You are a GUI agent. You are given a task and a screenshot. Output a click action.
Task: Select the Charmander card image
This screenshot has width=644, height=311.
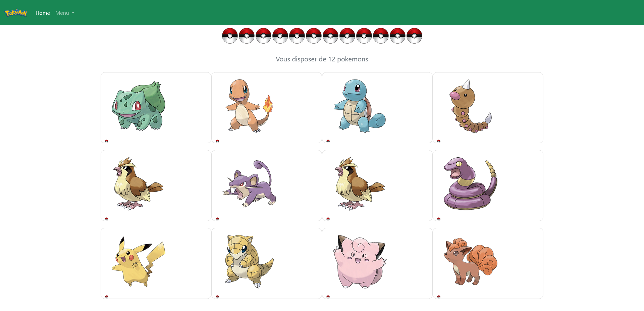[249, 106]
